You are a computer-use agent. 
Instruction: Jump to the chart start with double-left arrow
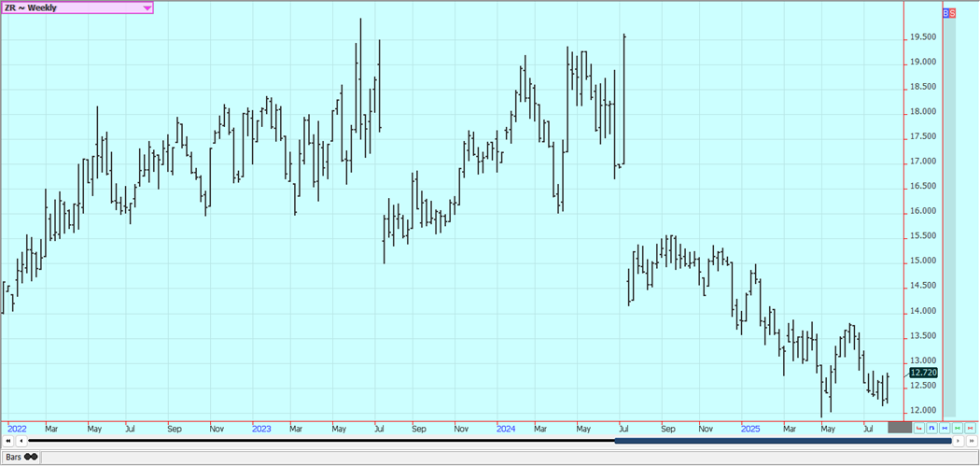pos(8,441)
